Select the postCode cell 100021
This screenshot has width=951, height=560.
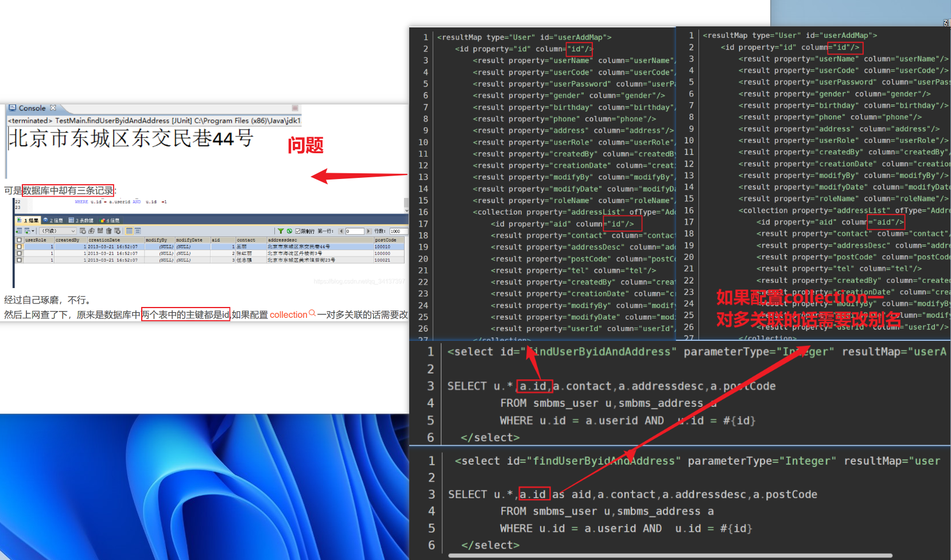(389, 260)
